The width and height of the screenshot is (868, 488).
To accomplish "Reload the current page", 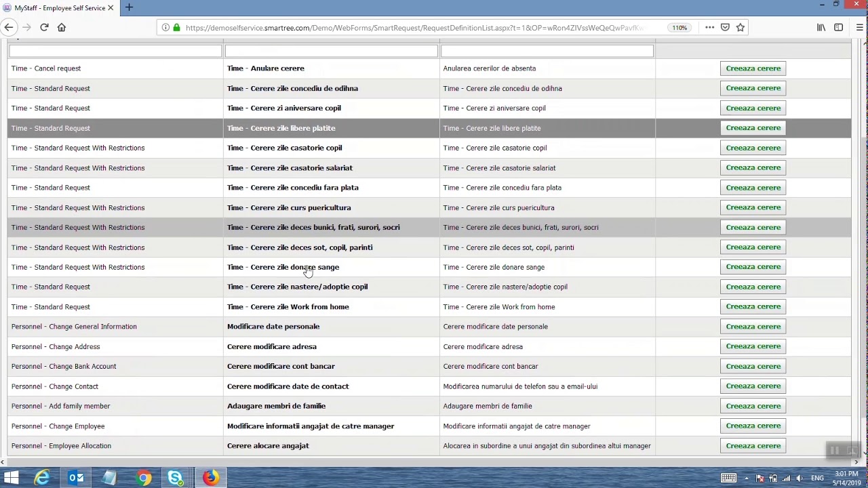I will click(x=44, y=27).
